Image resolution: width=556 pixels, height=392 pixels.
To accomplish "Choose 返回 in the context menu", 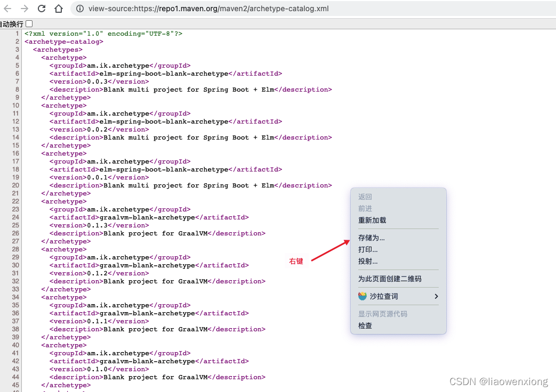I will coord(365,197).
